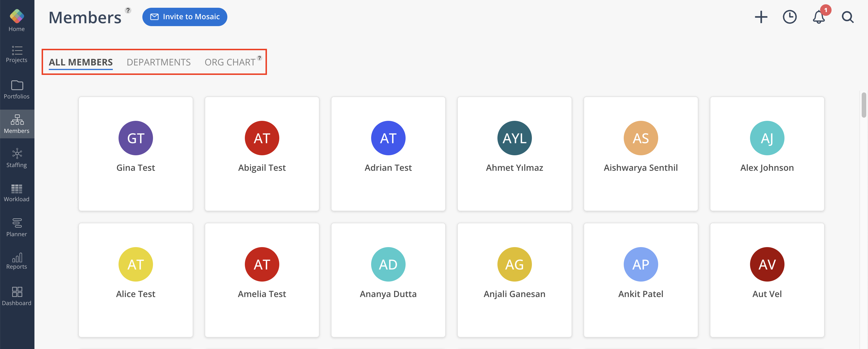Click the vertical page scrollbar

coord(863,105)
